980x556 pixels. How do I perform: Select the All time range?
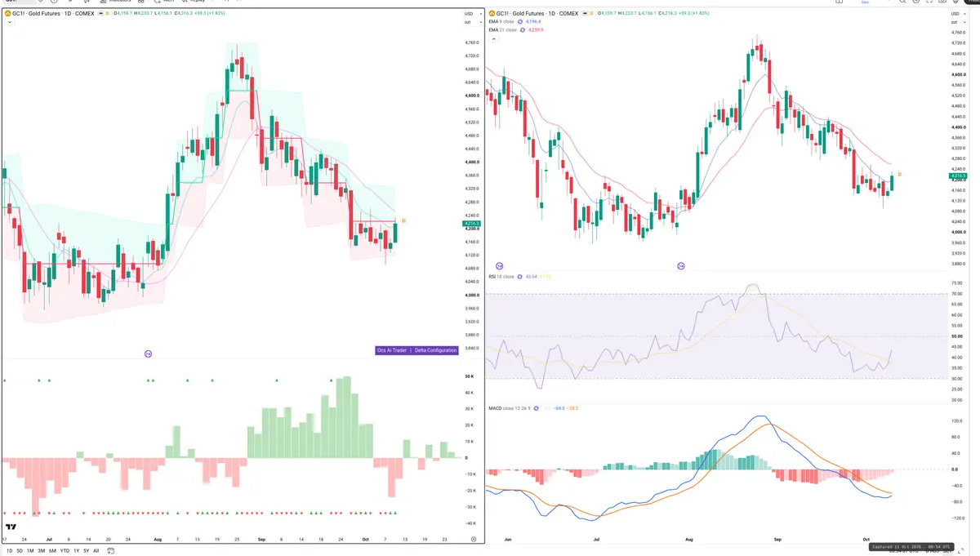tap(96, 551)
